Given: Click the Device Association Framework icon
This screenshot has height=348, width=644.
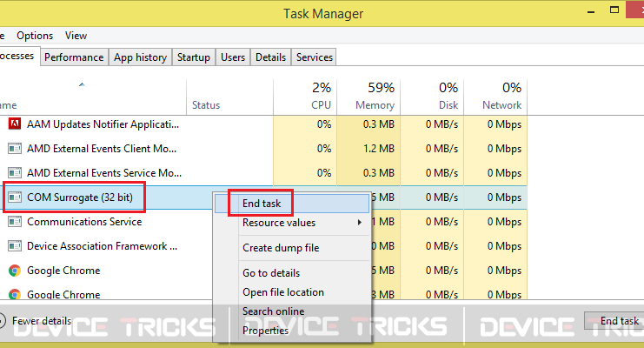Looking at the screenshot, I should coord(15,246).
